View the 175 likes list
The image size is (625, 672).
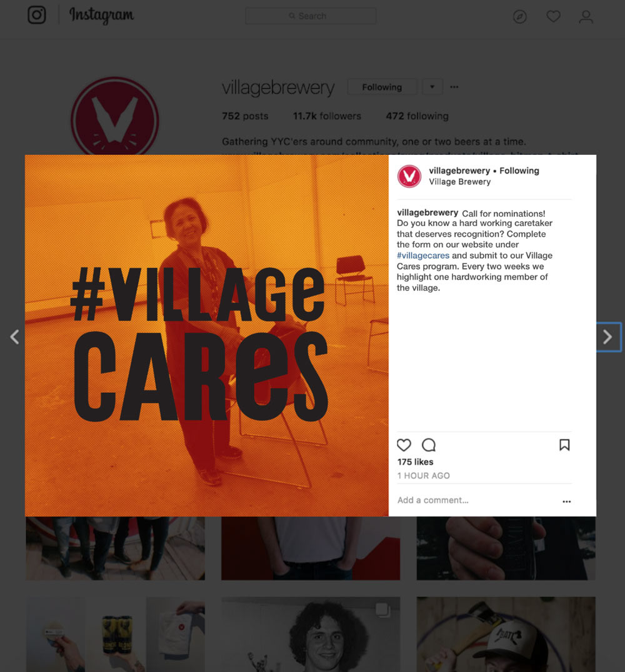(x=415, y=462)
